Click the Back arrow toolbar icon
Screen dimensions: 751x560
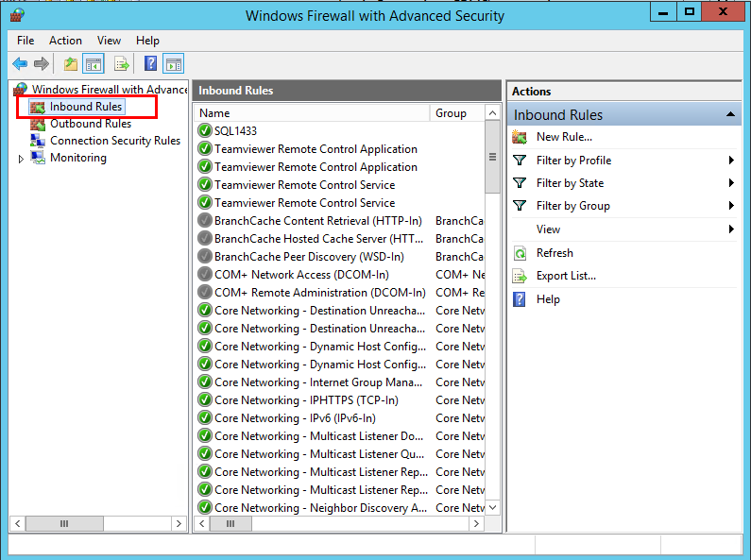(x=20, y=64)
